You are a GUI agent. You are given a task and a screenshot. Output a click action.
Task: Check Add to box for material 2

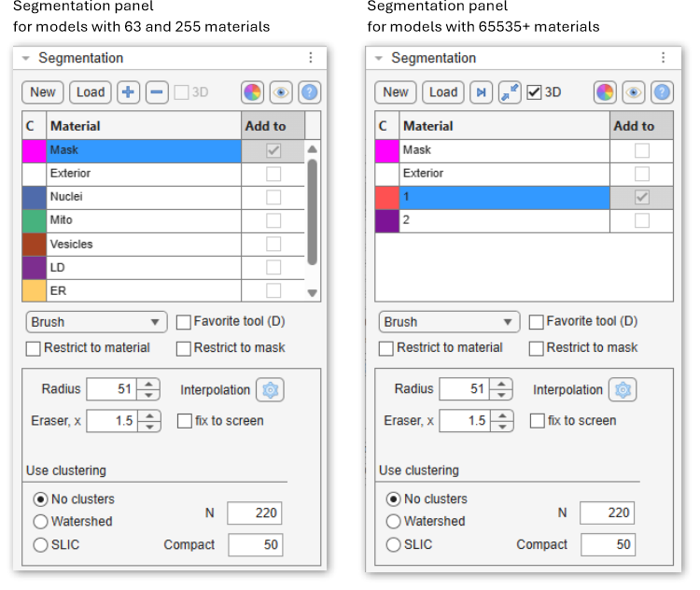click(x=642, y=220)
